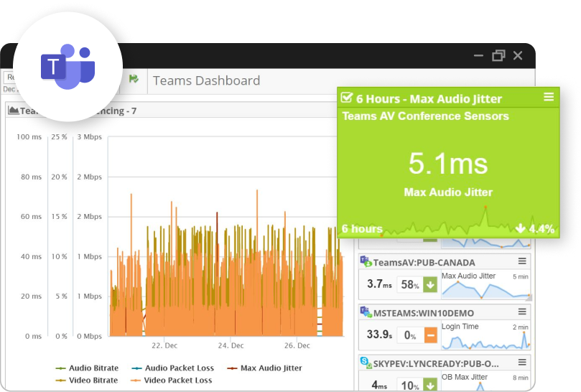Click the 6 hours sparkline in the green tile
581x392 pixels.
[x=448, y=223]
